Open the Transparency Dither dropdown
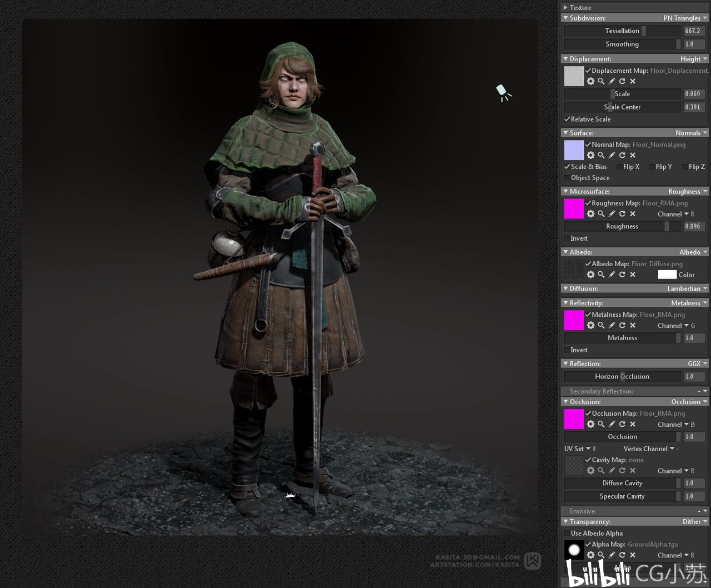This screenshot has width=711, height=588. 695,521
